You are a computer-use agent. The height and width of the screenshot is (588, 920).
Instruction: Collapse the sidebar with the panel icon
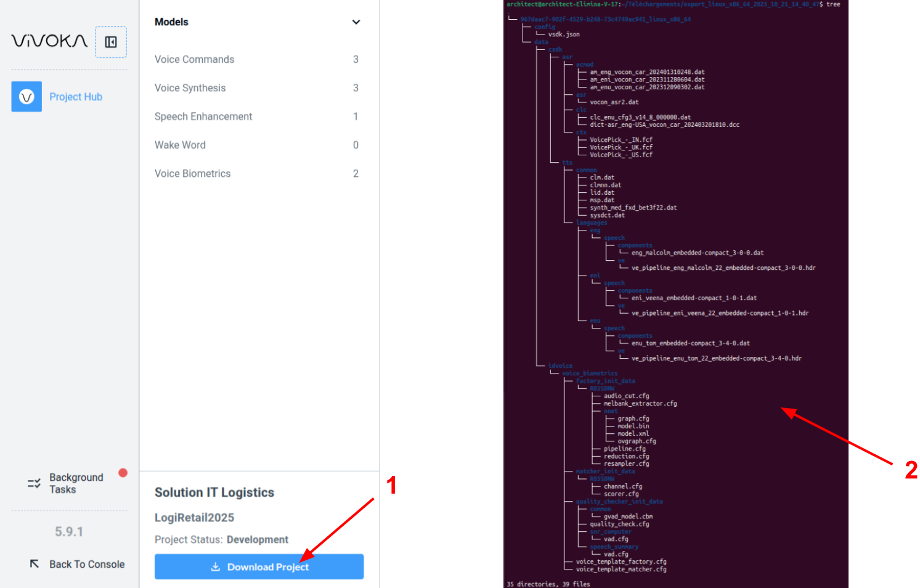click(111, 42)
